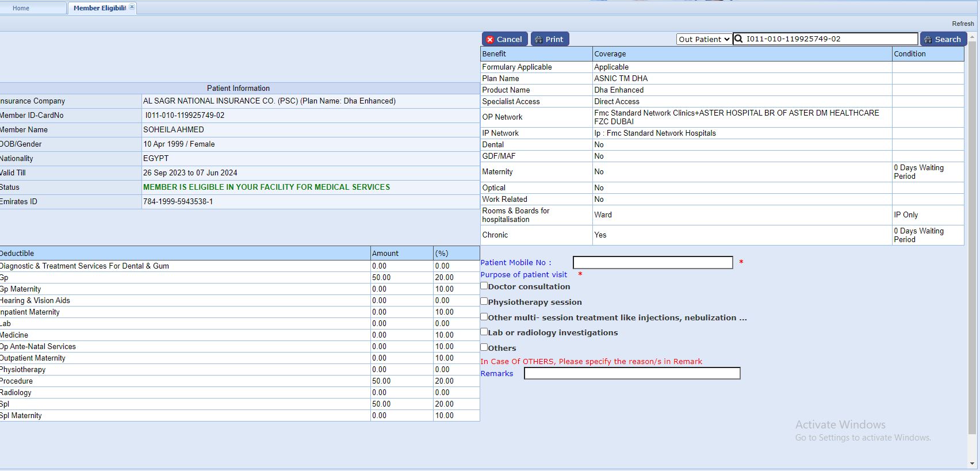Click the magnifier icon in member ID search
Viewport: 980px width, 471px height.
(x=739, y=39)
